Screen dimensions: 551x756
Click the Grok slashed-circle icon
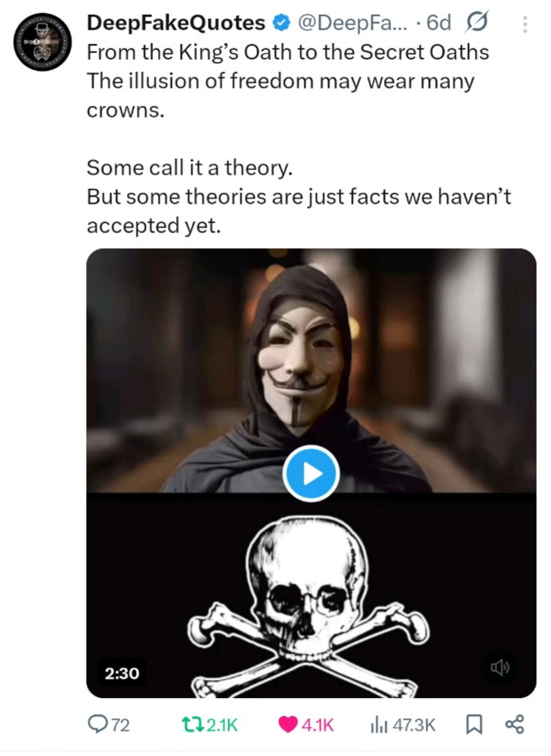click(x=477, y=22)
